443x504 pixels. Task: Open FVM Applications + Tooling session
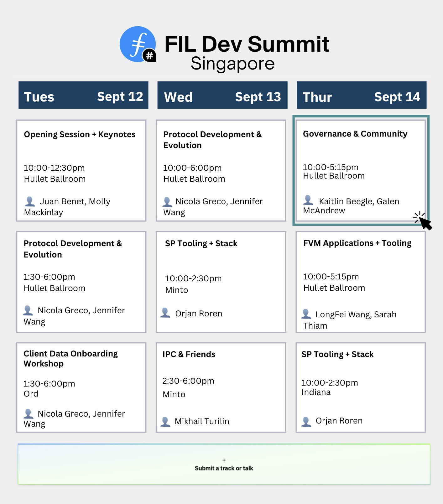point(361,282)
